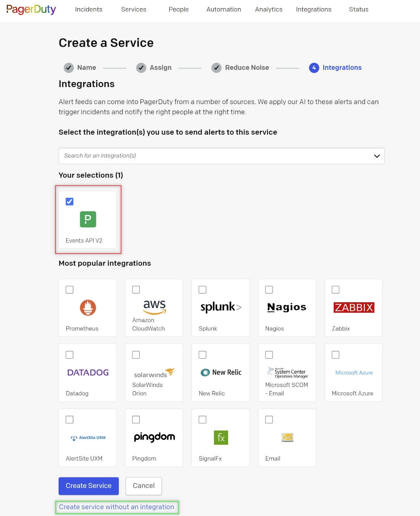The width and height of the screenshot is (420, 516).
Task: Check the Microsoft Azure checkbox
Action: coord(335,354)
